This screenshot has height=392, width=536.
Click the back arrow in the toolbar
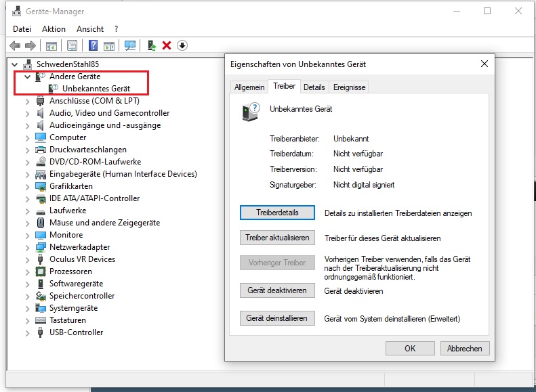(15, 45)
